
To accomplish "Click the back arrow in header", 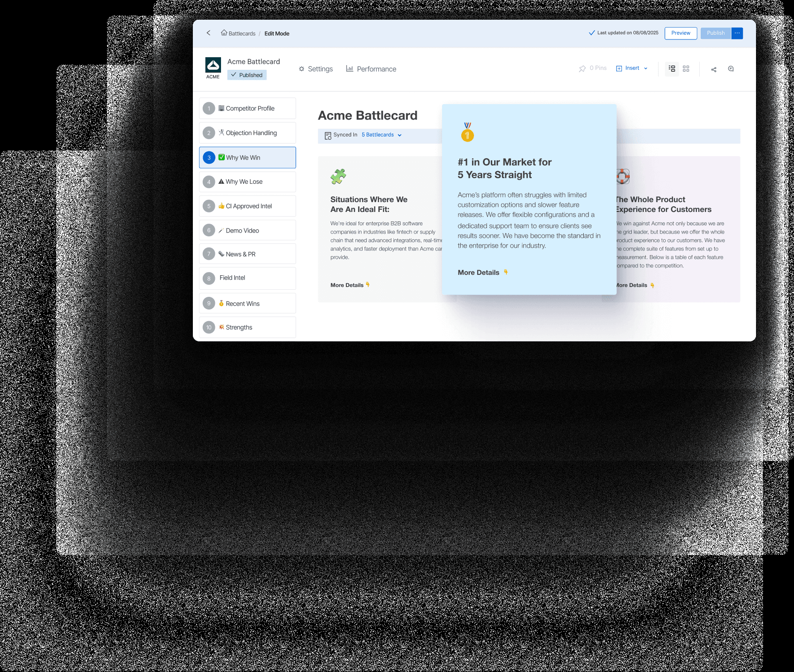I will point(208,33).
